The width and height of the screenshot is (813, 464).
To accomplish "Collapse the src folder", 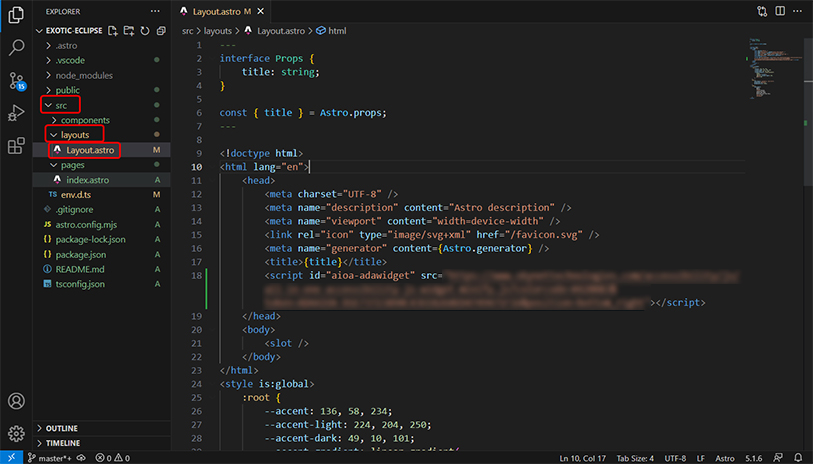I will [61, 105].
